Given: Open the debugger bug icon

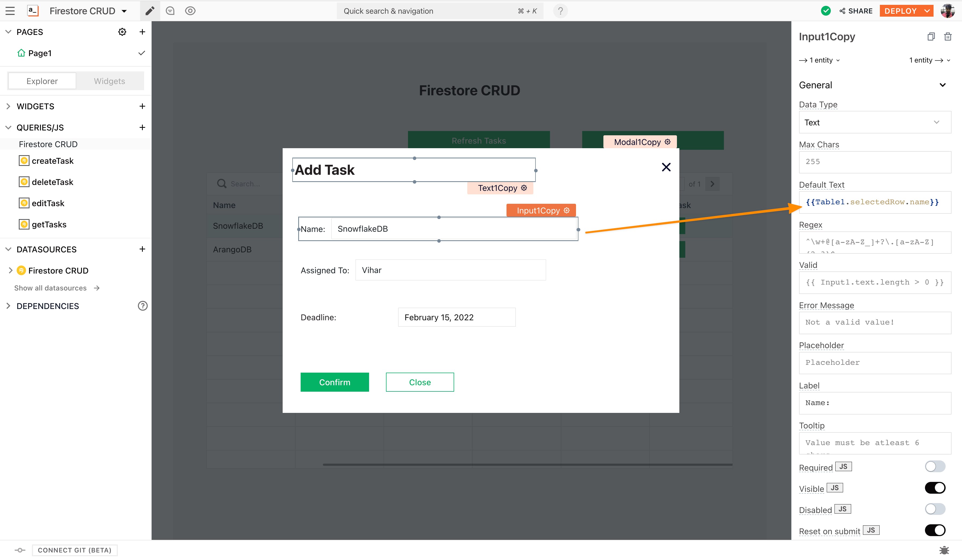Looking at the screenshot, I should 944,550.
